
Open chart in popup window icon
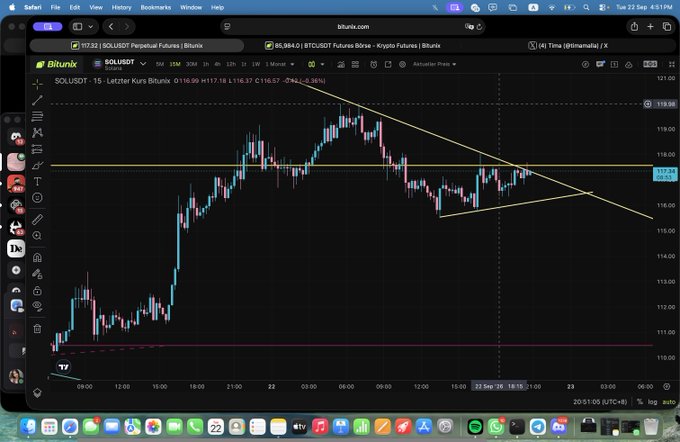tap(388, 64)
